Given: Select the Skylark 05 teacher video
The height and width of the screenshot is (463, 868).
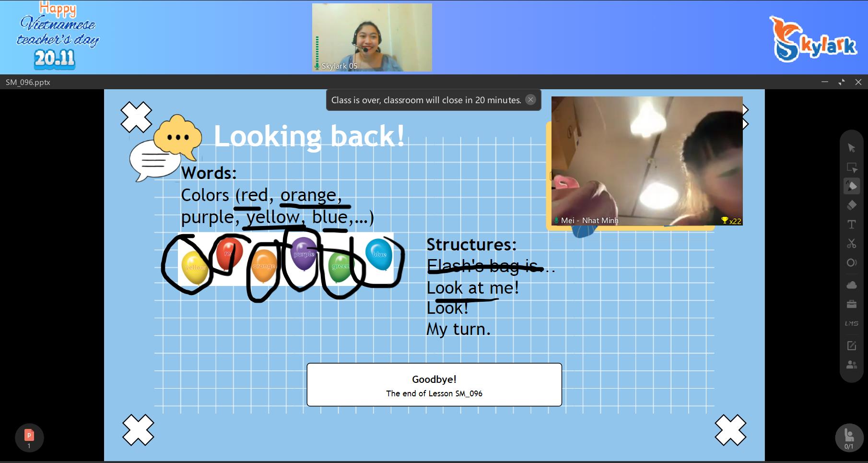Looking at the screenshot, I should pos(372,37).
